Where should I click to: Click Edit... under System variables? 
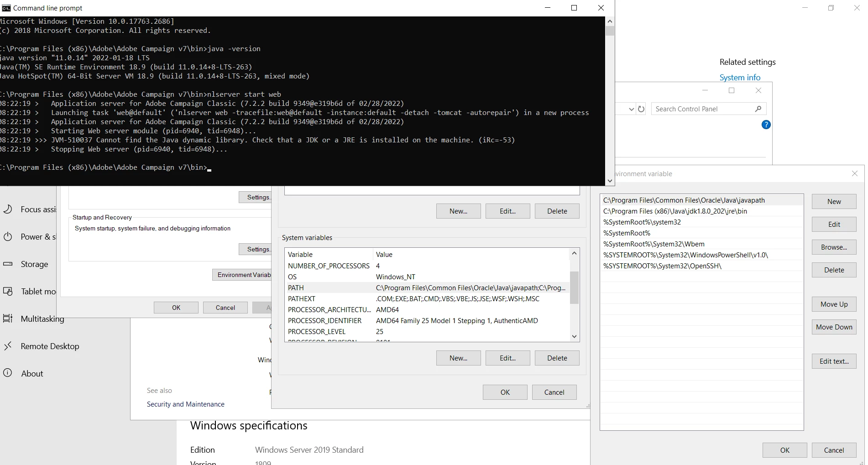[507, 358]
